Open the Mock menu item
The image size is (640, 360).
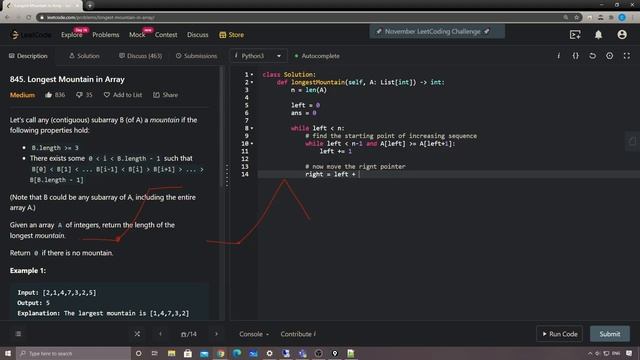137,35
